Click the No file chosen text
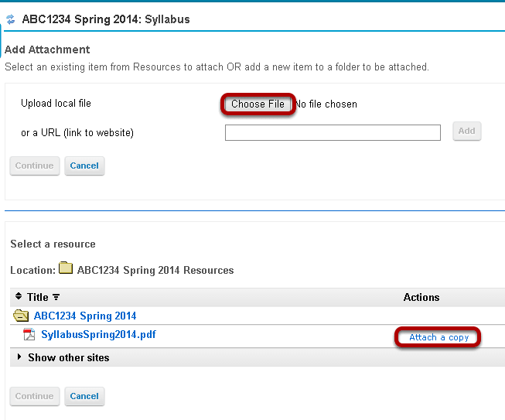Screen dimensions: 505x420 [x=326, y=104]
